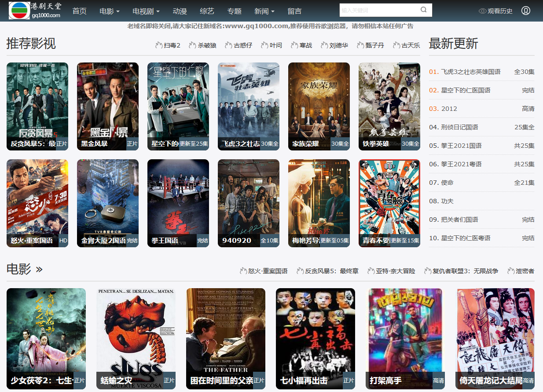Click flame icon next to 亚特·奈大冒险
This screenshot has width=543, height=392.
coord(371,271)
